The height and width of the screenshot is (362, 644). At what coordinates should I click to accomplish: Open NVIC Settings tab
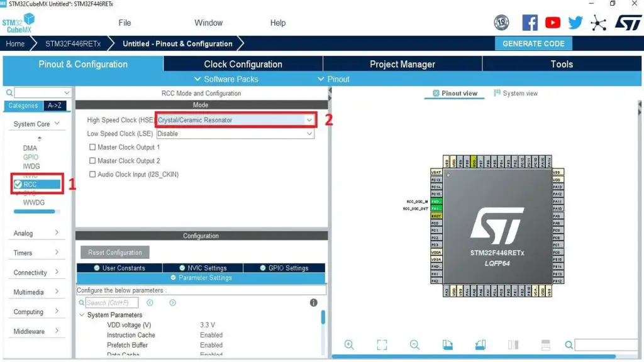203,268
